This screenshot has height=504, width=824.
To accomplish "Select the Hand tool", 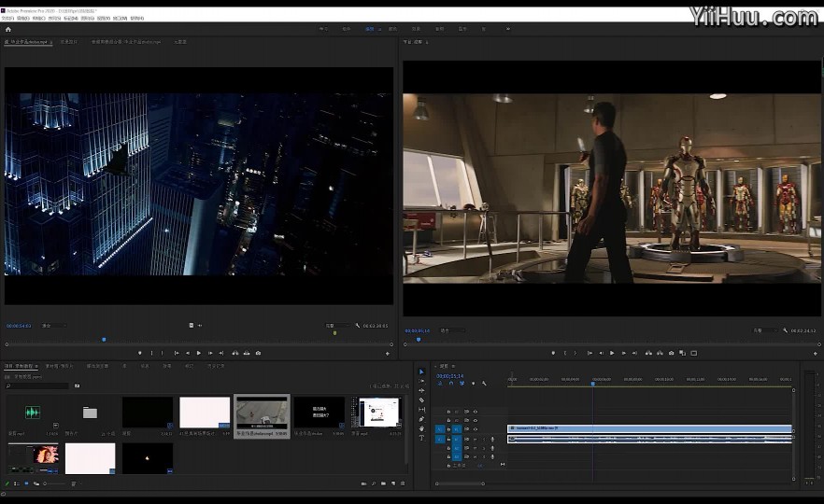I will tap(421, 428).
